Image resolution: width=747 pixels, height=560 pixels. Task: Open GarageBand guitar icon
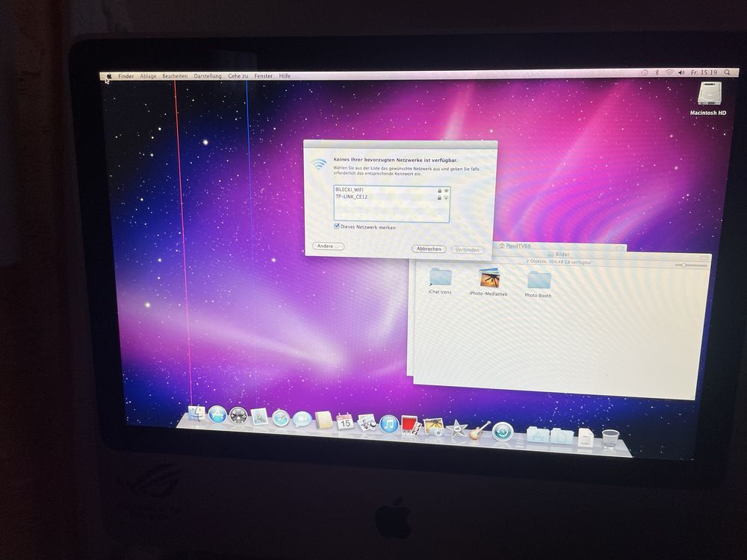coord(480,431)
